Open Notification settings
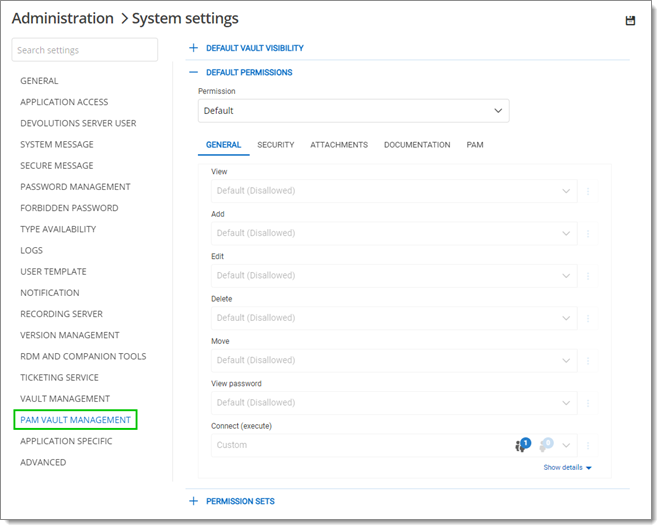The image size is (662, 530). 50,293
